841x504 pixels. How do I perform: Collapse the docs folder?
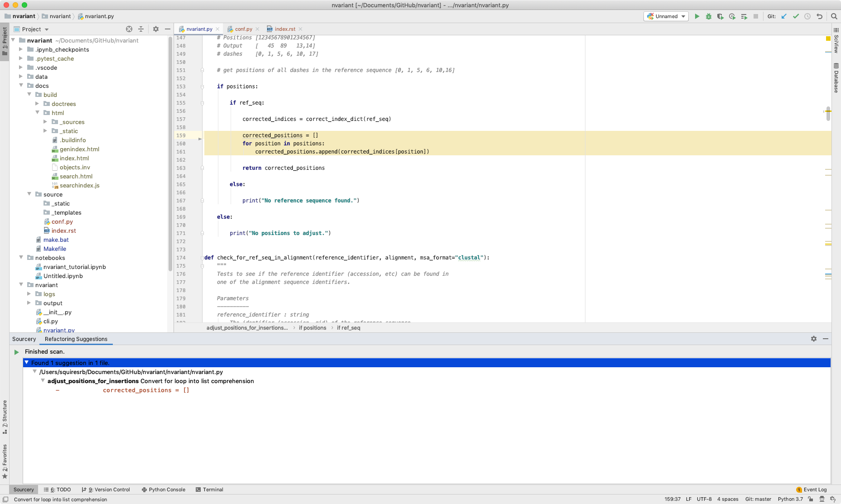(x=21, y=86)
